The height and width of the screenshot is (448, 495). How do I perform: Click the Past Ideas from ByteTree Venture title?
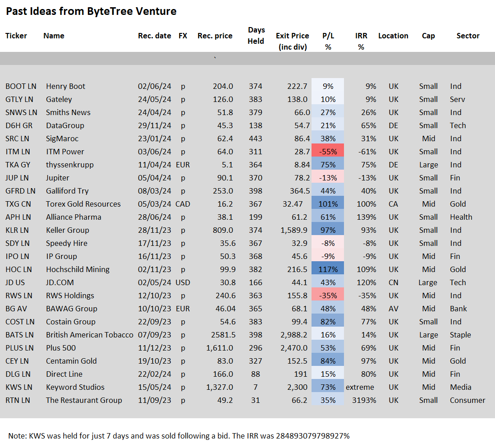(x=91, y=11)
